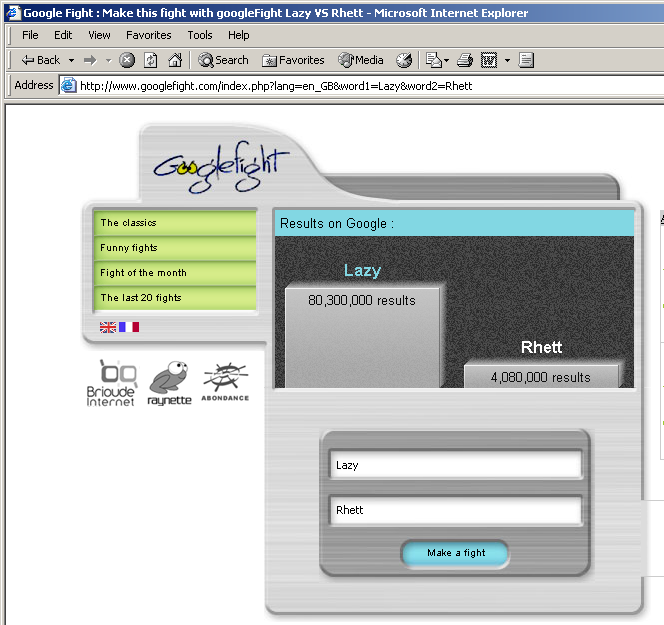
Task: Click the first keyword field containing Lazy
Action: (456, 465)
